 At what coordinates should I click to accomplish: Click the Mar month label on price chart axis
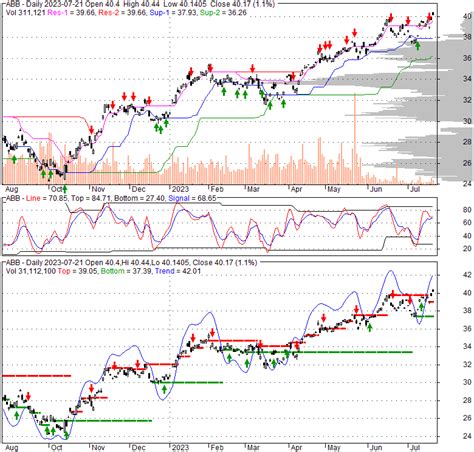253,189
